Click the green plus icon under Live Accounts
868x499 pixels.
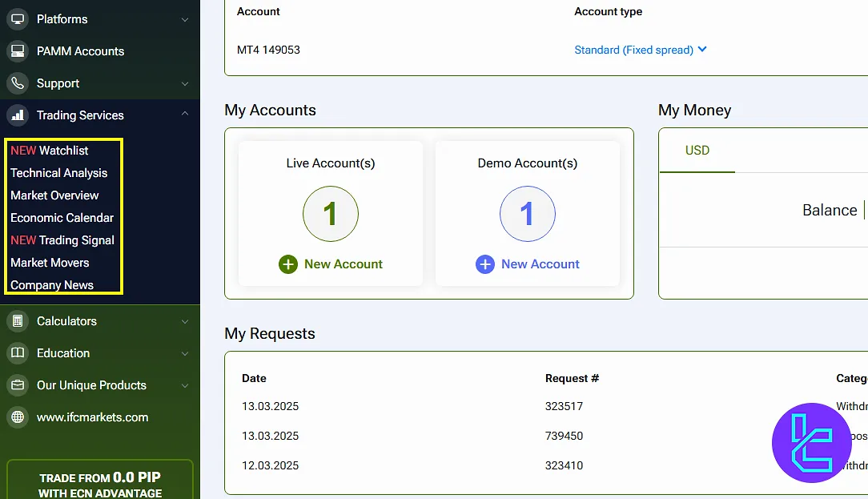[x=288, y=264]
